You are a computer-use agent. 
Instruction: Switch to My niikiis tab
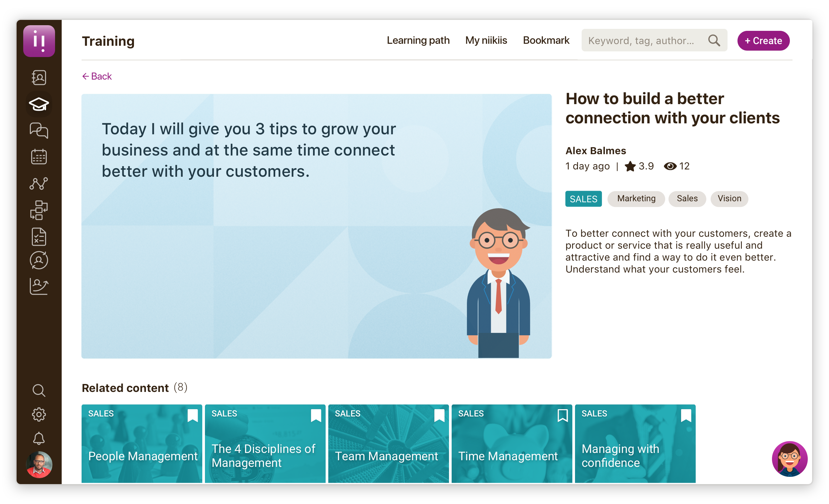(486, 40)
